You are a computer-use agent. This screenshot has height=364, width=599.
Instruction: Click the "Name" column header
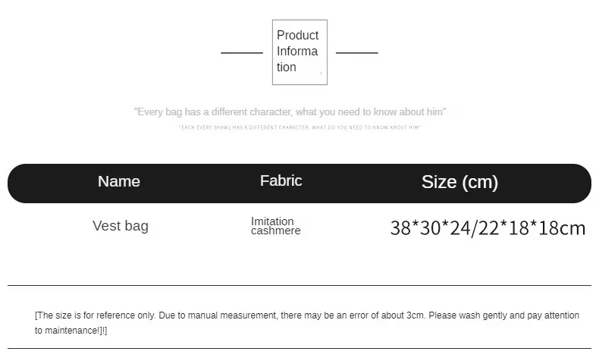(119, 181)
